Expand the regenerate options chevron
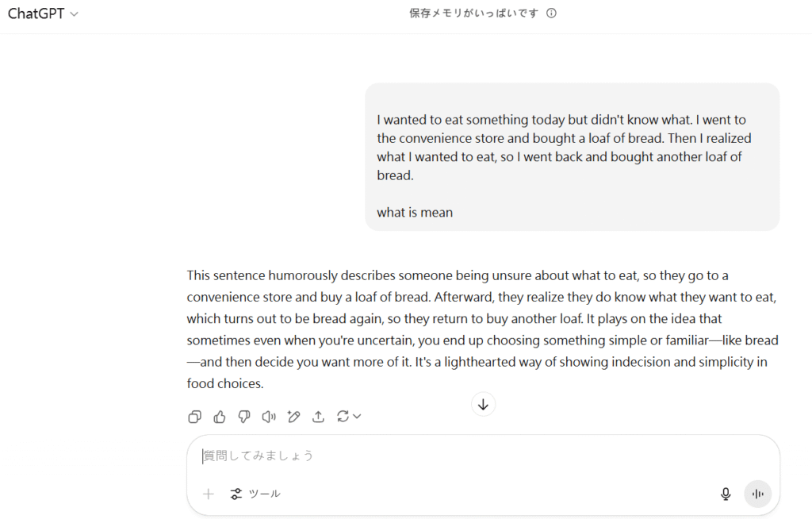 tap(357, 417)
